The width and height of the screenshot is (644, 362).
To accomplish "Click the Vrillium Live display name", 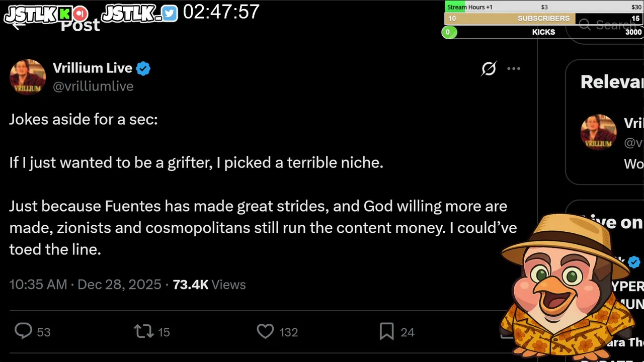I will (93, 68).
